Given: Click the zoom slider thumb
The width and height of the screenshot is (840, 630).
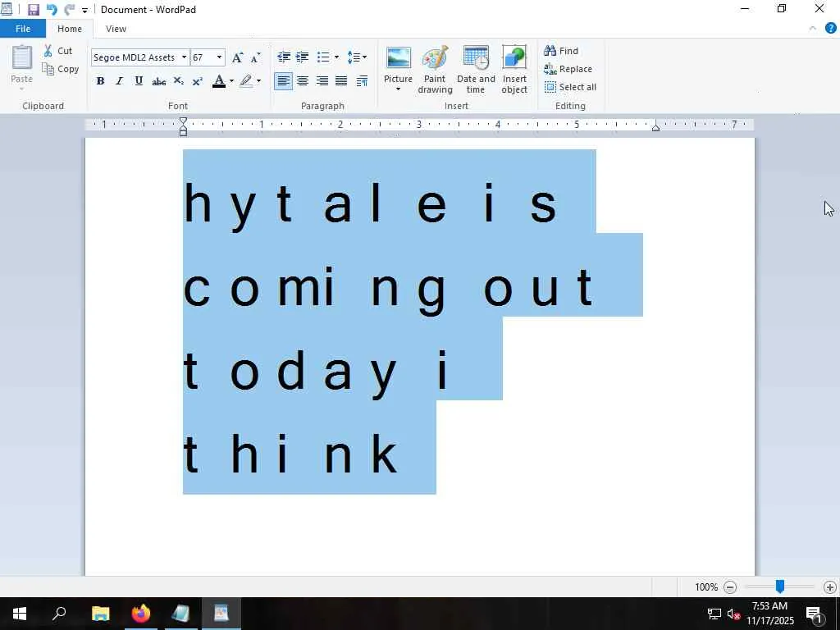Looking at the screenshot, I should 780,587.
